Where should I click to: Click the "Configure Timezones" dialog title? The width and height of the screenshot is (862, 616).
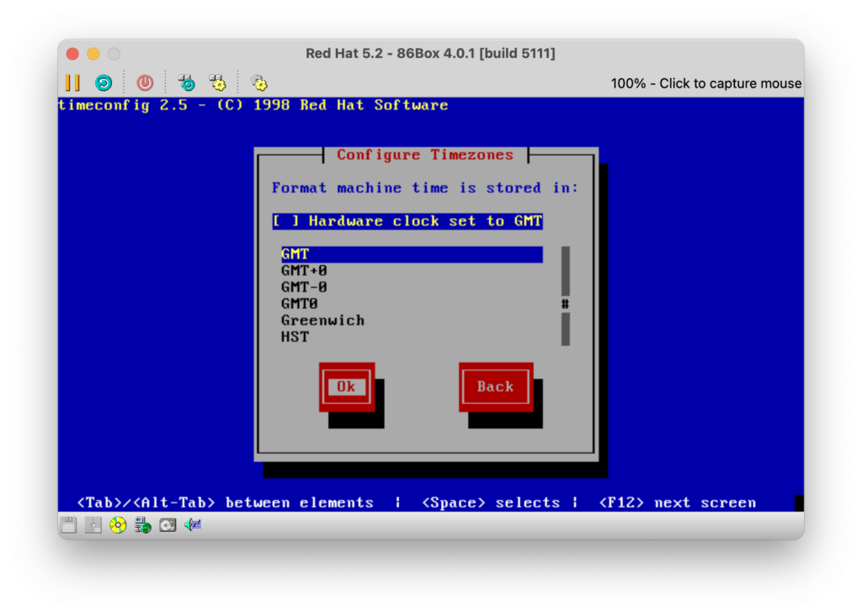[x=425, y=155]
